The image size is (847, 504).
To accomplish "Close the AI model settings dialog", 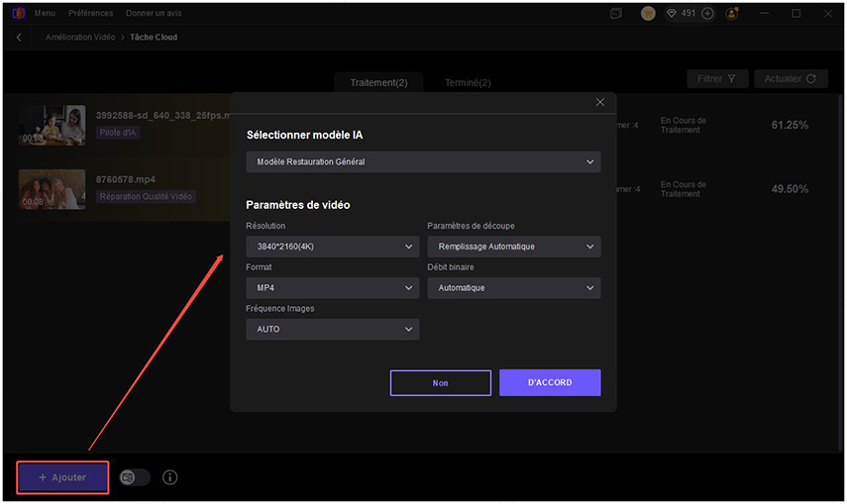I will [x=599, y=102].
